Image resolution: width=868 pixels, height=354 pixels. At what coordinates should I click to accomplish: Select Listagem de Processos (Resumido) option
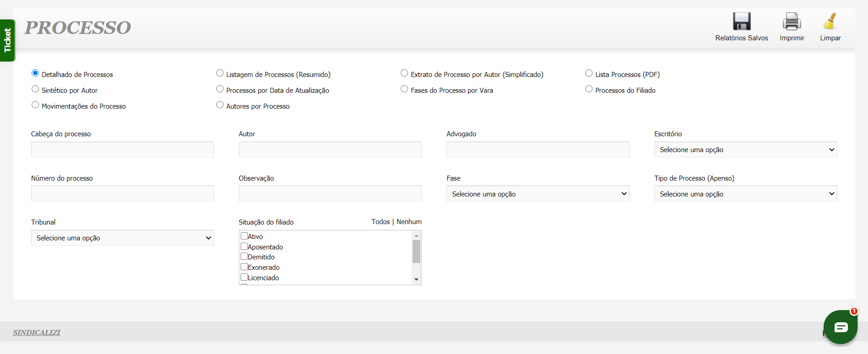pos(220,73)
